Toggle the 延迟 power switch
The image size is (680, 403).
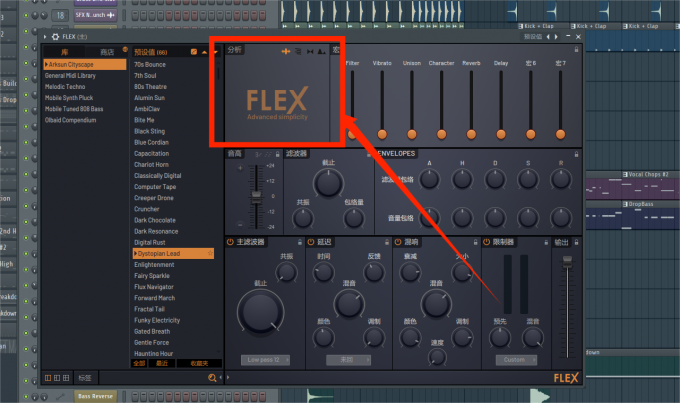(x=311, y=242)
